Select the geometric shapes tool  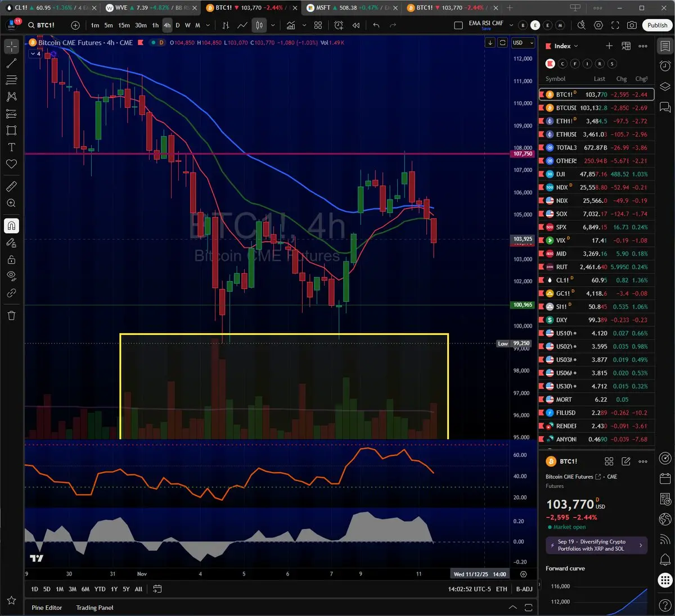point(11,130)
